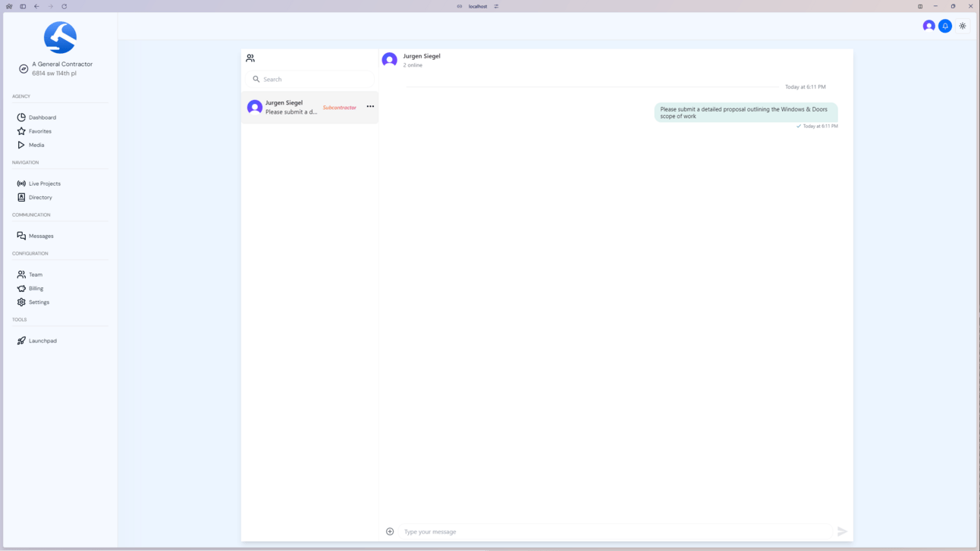Click the browser forward arrow

[51, 6]
